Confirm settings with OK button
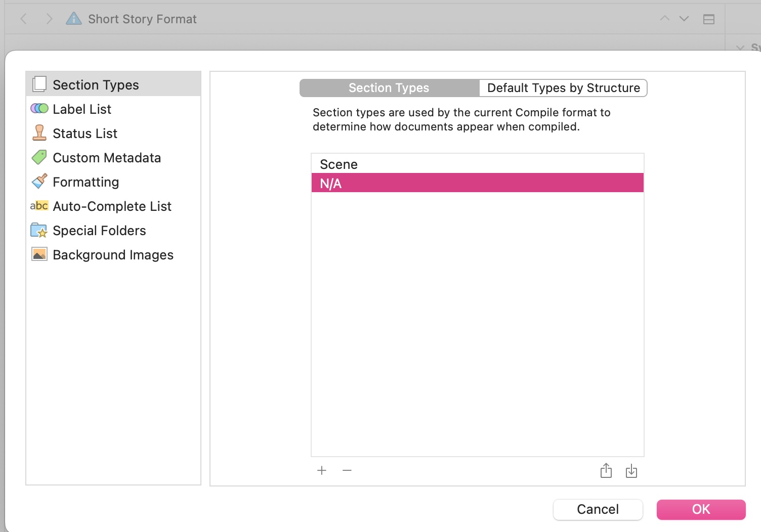Image resolution: width=761 pixels, height=532 pixels. click(701, 509)
